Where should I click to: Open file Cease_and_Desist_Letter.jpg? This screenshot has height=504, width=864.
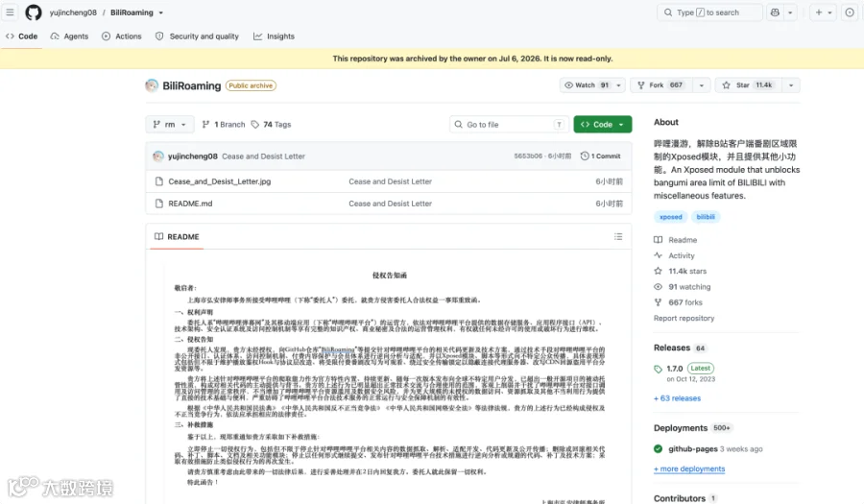(219, 181)
